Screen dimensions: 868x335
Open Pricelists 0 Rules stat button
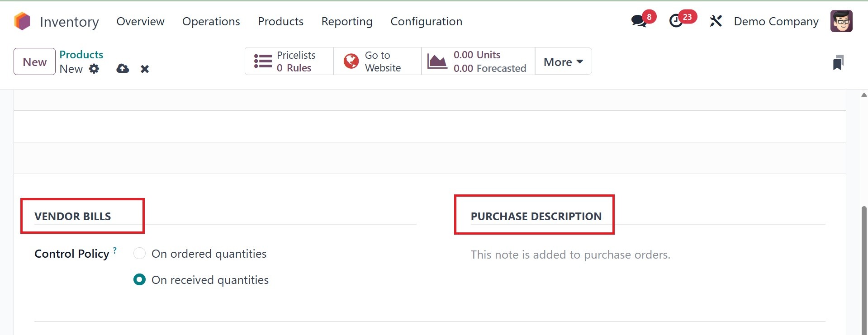[289, 61]
